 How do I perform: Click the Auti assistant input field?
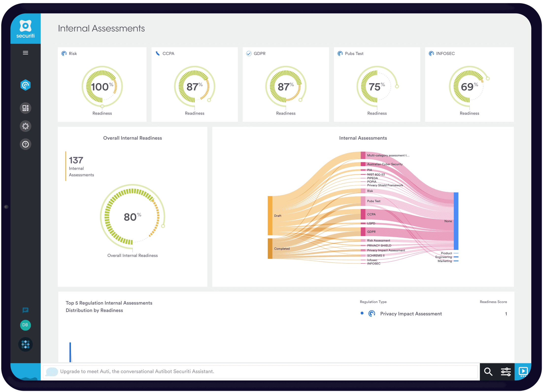tap(260, 372)
